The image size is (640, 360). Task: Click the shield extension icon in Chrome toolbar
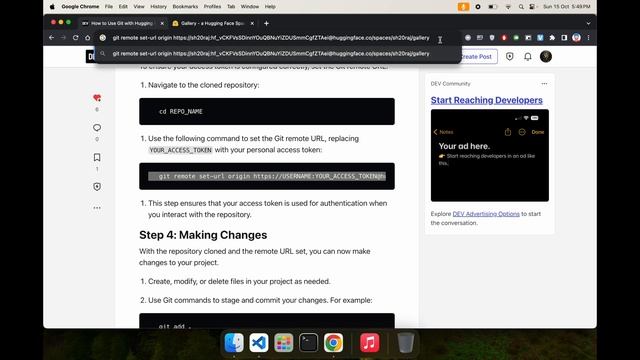click(x=492, y=38)
